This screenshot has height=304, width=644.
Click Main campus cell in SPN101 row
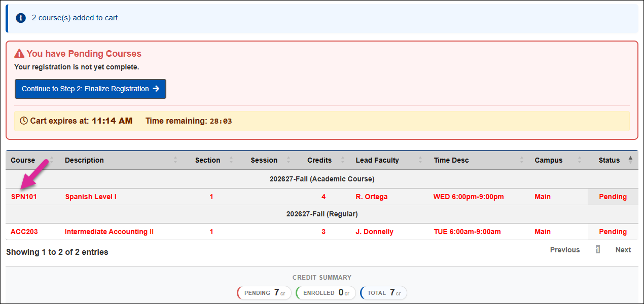543,197
